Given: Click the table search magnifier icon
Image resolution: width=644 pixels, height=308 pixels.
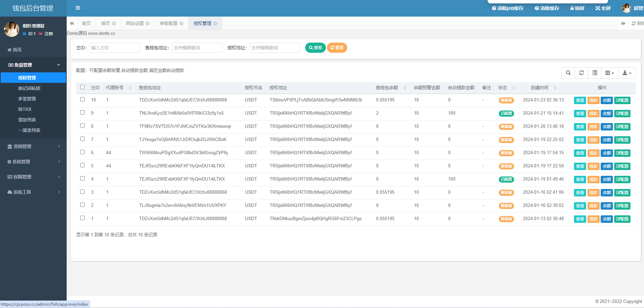Looking at the screenshot, I should 568,73.
